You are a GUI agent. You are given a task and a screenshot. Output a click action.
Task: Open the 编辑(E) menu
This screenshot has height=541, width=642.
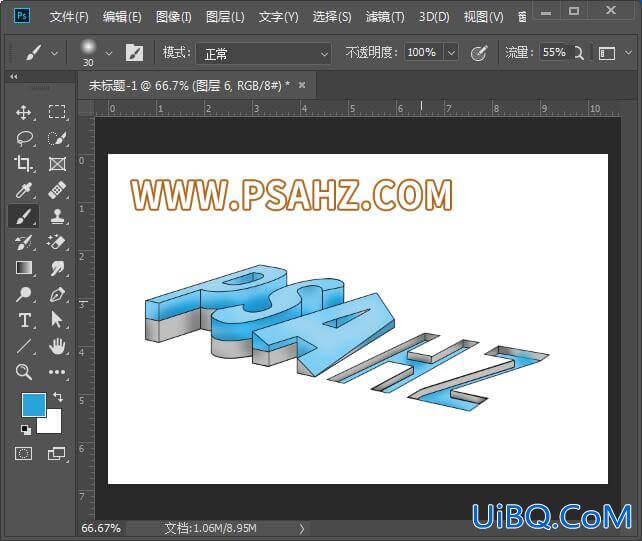(122, 17)
